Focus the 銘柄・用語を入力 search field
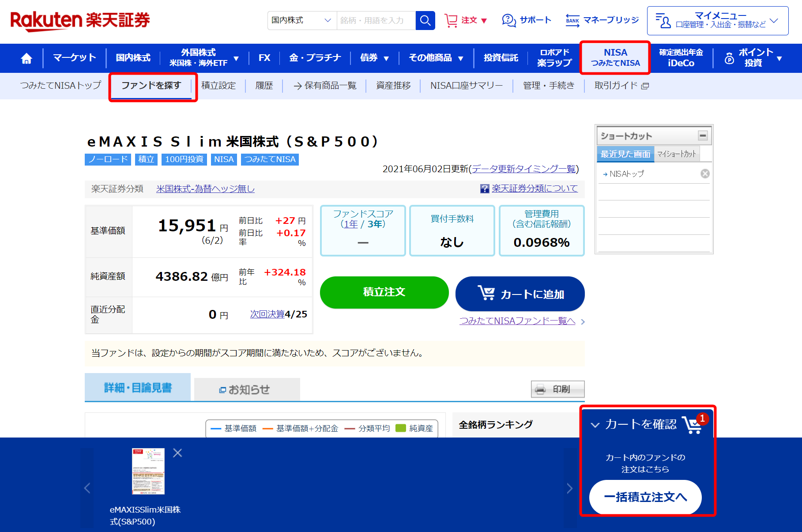802x532 pixels. [376, 20]
